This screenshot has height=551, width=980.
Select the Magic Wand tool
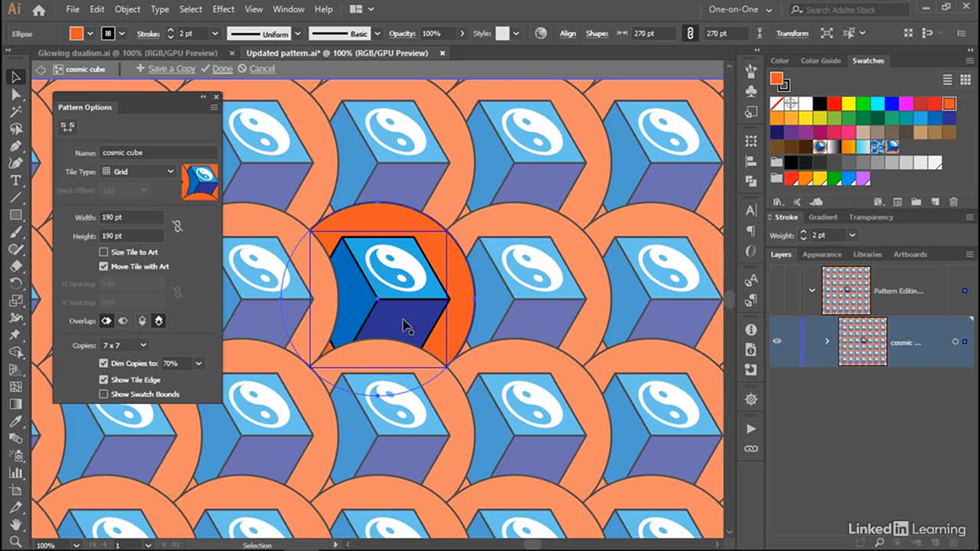tap(15, 112)
